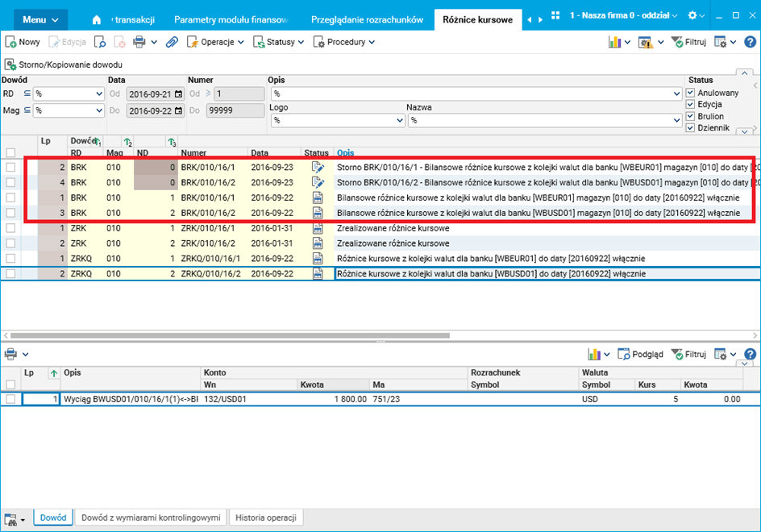
Task: Click the Podgląd button in lower panel
Action: [x=640, y=355]
